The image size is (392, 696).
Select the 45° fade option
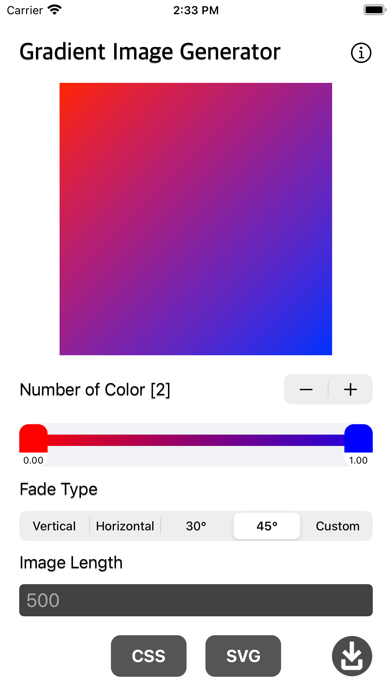click(267, 526)
